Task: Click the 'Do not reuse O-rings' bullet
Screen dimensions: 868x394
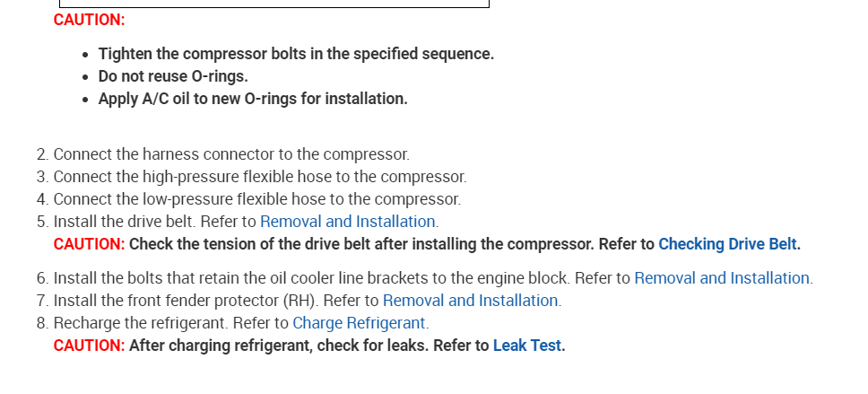Action: (x=173, y=76)
